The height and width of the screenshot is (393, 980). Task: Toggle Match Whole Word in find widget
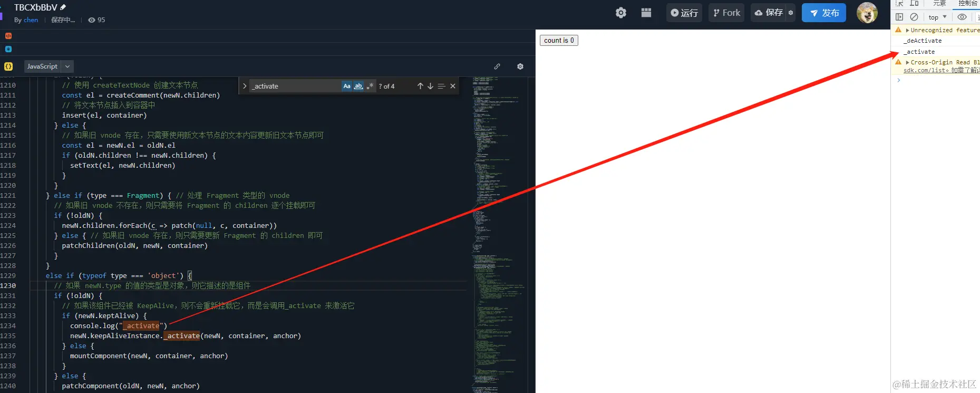[x=358, y=86]
